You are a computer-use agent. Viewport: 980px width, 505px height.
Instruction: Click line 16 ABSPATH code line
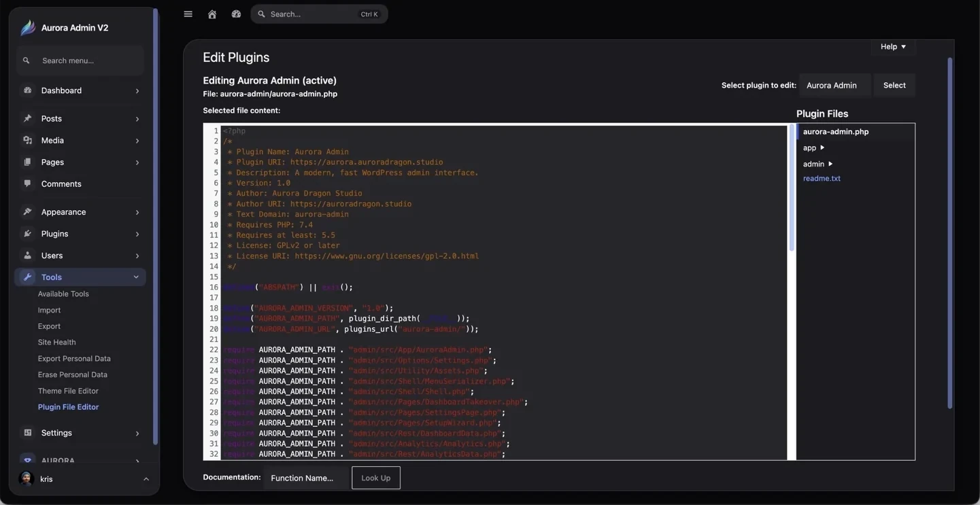[x=288, y=287]
